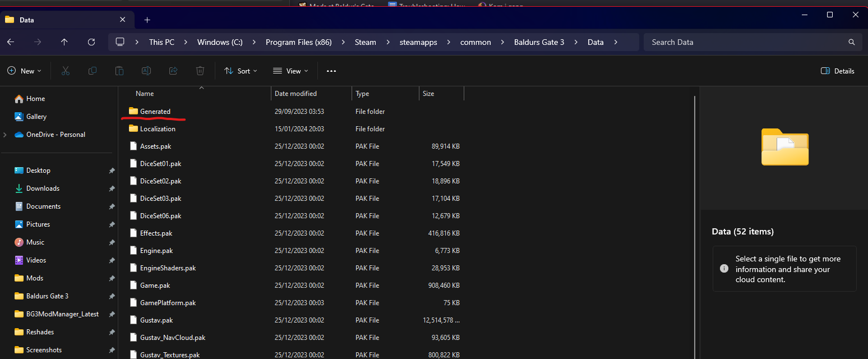Toggle the Details pane button

click(837, 71)
